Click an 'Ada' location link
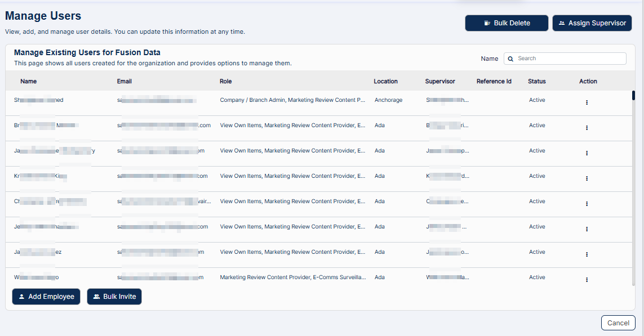The height and width of the screenshot is (336, 644). pyautogui.click(x=379, y=125)
